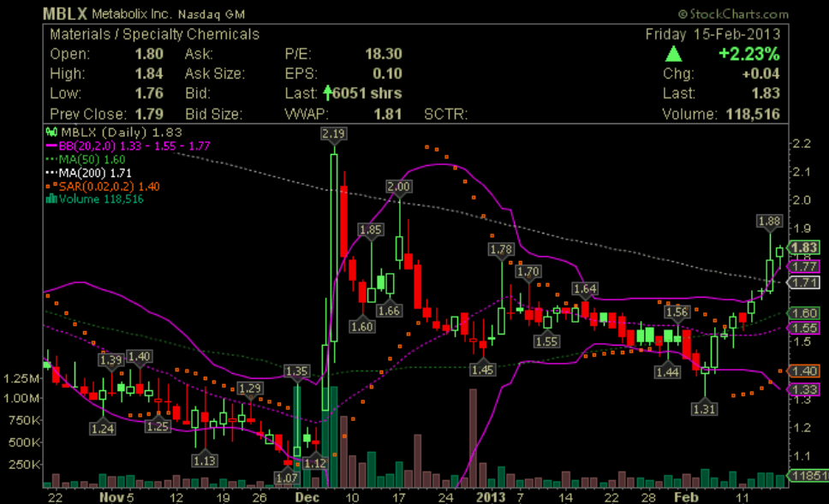Click the green up-triangle change indicator

coord(675,55)
